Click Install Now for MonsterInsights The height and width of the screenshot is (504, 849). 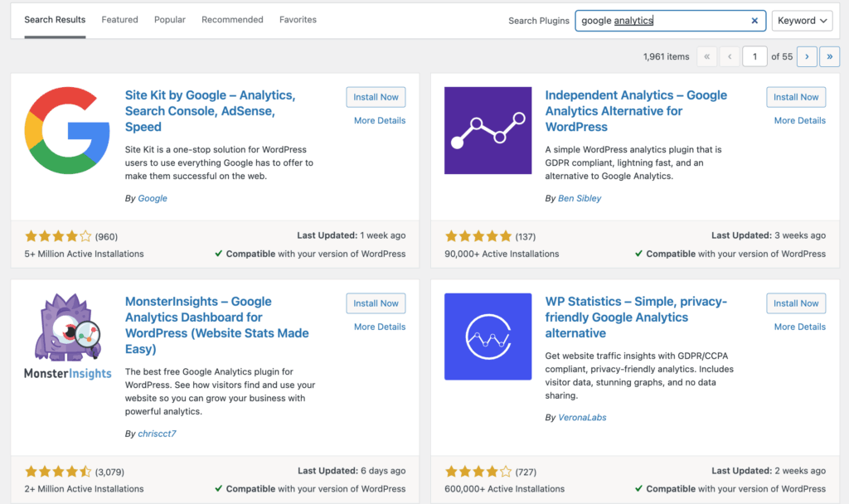click(376, 303)
